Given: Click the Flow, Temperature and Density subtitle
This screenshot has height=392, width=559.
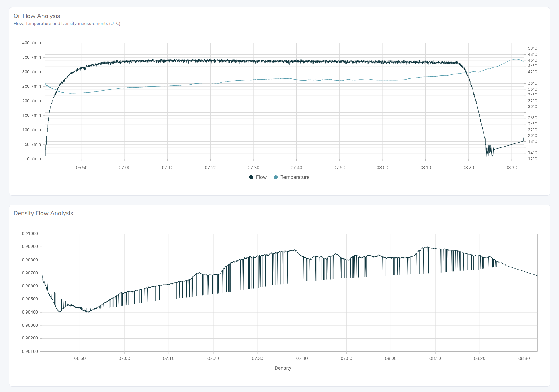Looking at the screenshot, I should (67, 24).
